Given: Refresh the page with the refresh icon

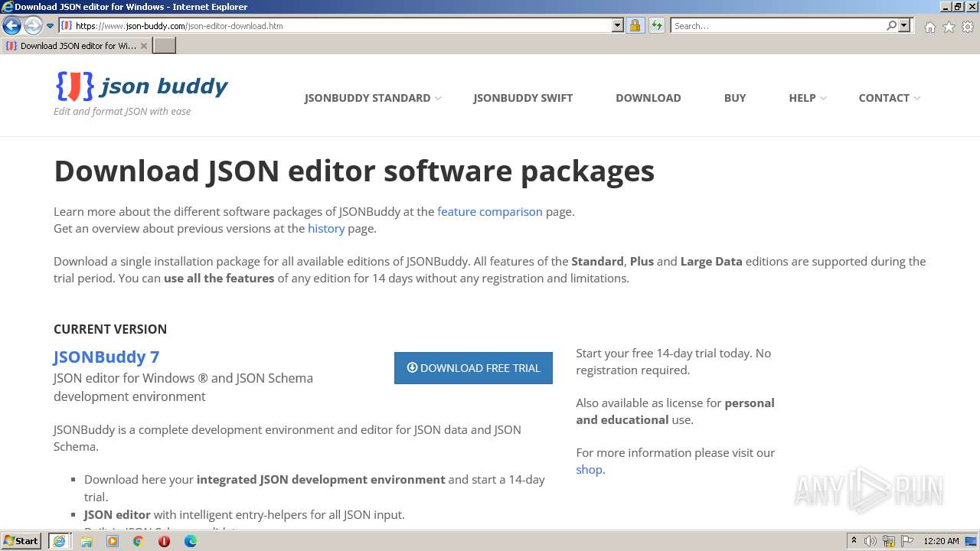Looking at the screenshot, I should click(x=657, y=26).
